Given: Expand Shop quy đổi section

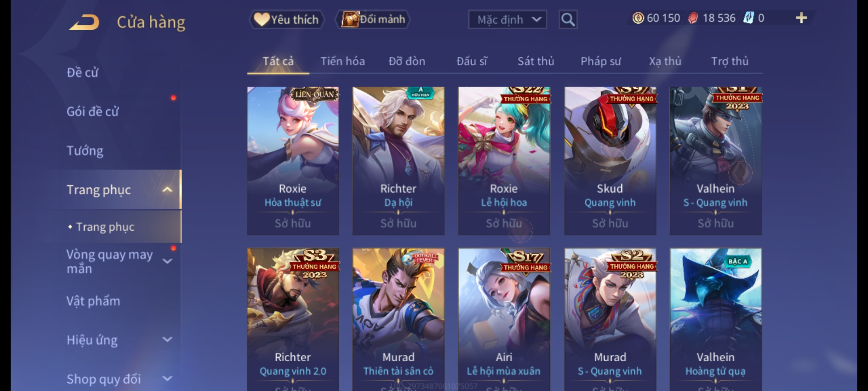Looking at the screenshot, I should pos(167,379).
